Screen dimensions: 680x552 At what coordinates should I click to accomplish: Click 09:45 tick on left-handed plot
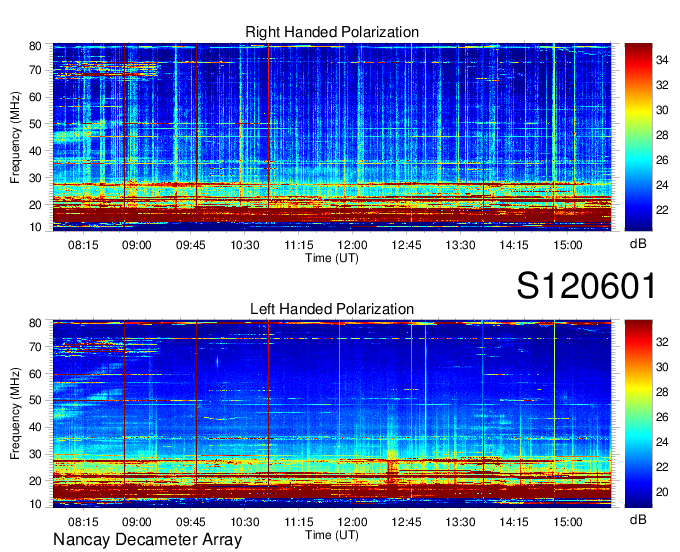tap(190, 522)
